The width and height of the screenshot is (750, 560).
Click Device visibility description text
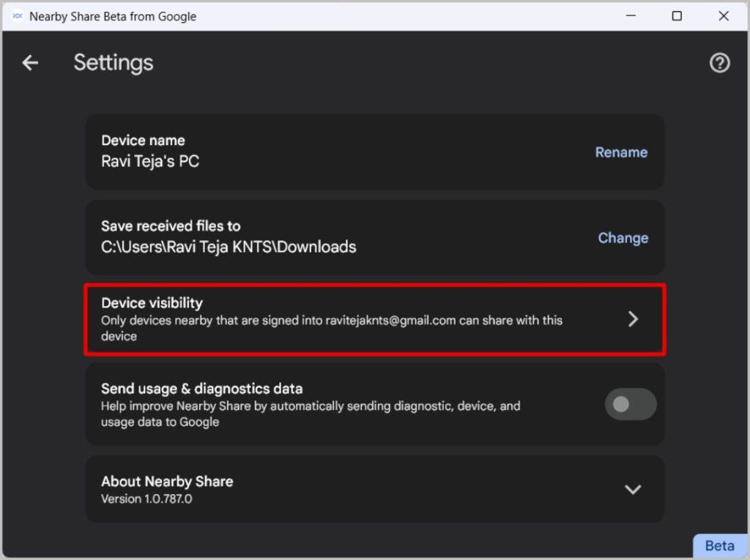pyautogui.click(x=332, y=328)
